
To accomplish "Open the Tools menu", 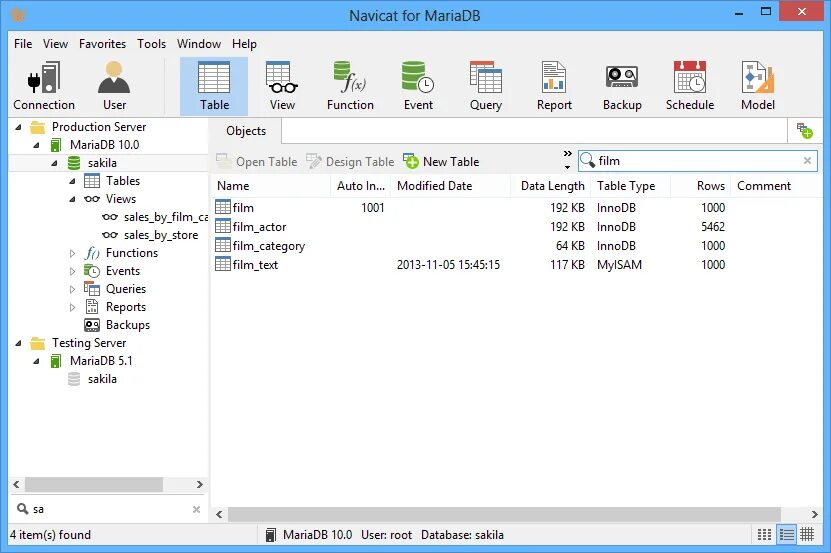I will click(152, 43).
